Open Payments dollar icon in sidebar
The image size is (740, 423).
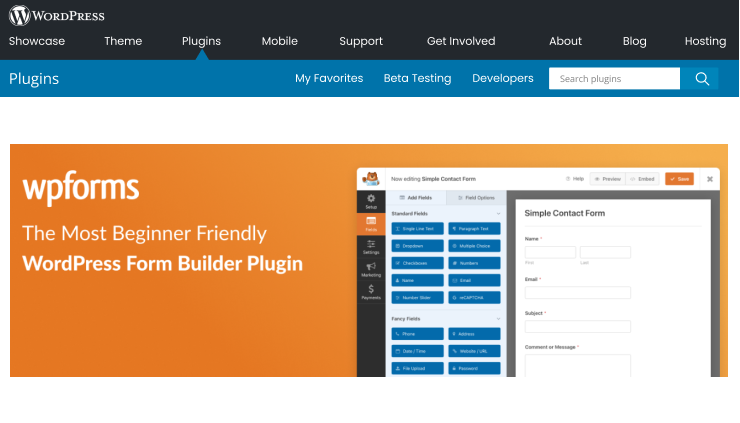click(371, 292)
